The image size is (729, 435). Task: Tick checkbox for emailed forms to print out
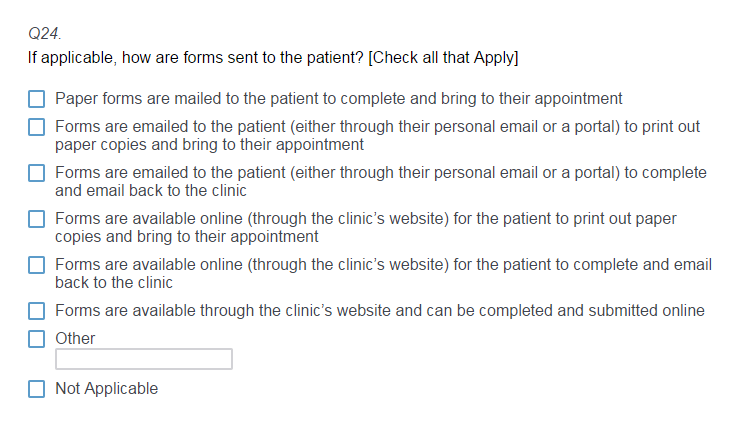pos(36,127)
